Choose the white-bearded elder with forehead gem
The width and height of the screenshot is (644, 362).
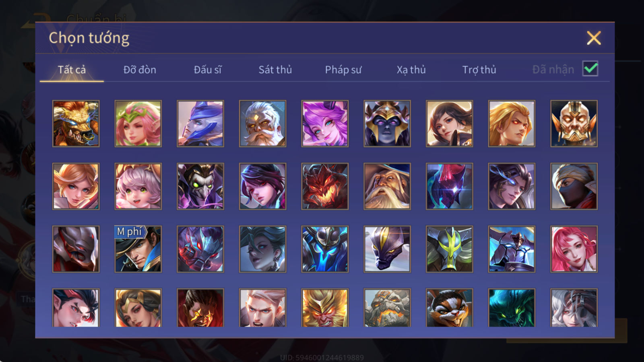point(262,123)
